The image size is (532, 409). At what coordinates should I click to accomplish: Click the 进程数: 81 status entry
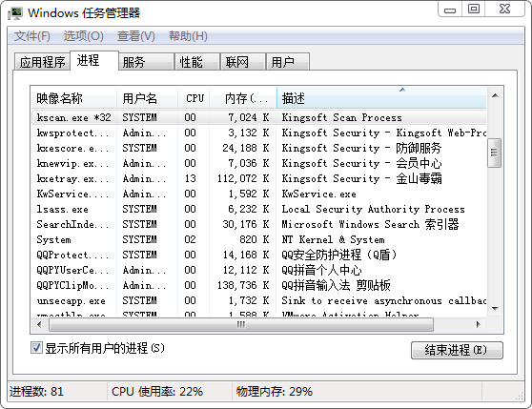(x=36, y=392)
